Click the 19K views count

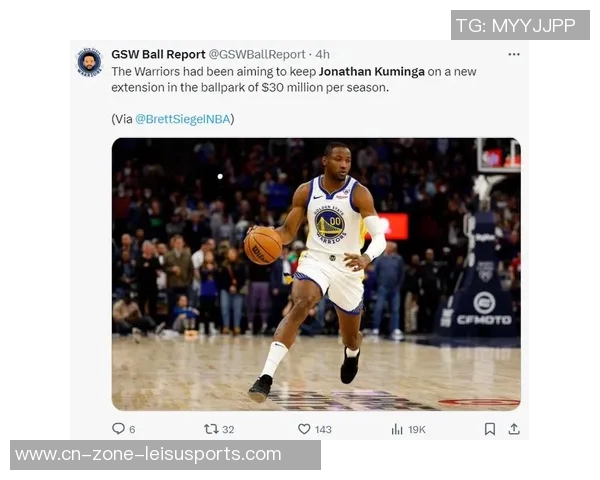tap(417, 429)
